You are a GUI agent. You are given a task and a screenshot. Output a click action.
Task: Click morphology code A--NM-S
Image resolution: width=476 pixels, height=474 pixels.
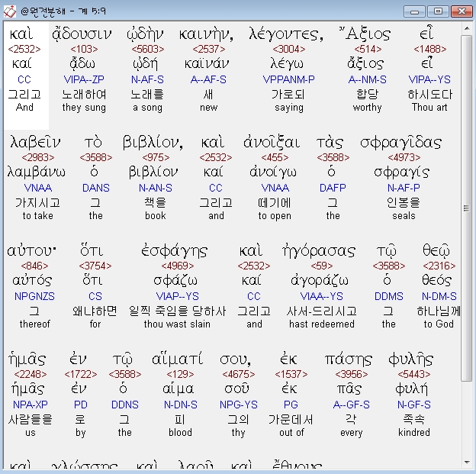click(x=368, y=79)
